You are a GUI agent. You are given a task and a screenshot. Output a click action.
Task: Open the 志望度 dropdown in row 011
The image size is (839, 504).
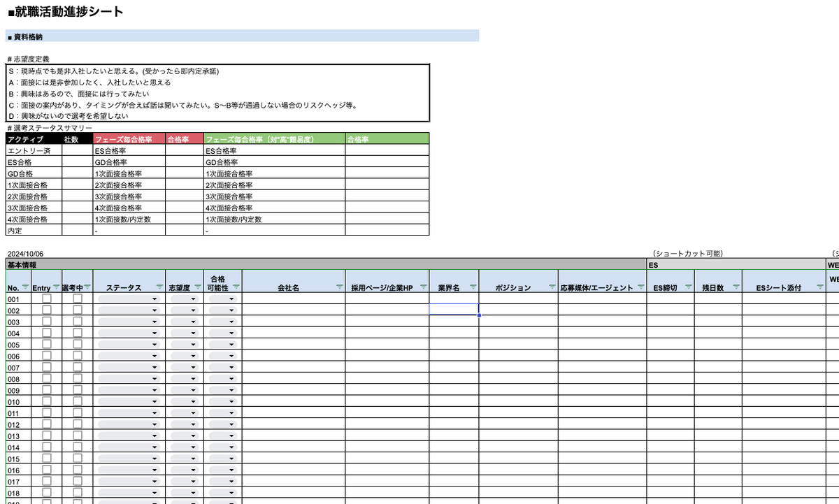[185, 412]
